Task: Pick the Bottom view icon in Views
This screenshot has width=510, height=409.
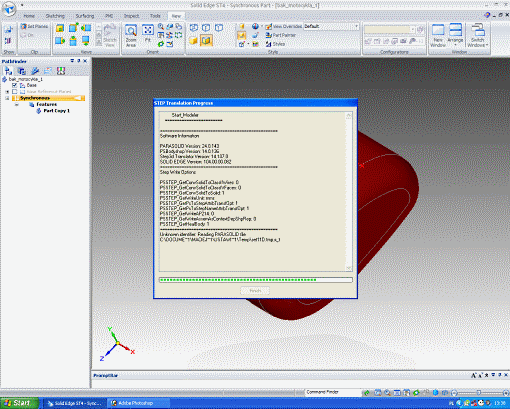Action: (86, 41)
